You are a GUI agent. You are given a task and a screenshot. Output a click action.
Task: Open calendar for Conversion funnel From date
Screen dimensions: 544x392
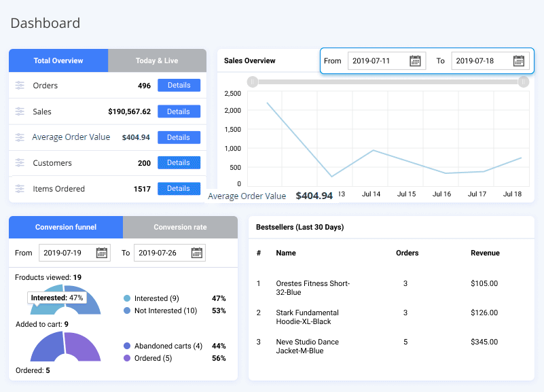(x=102, y=253)
